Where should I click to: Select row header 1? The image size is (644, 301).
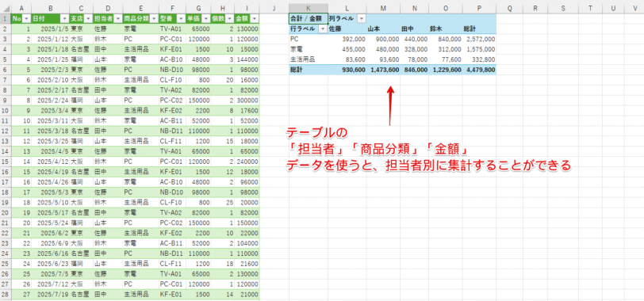(6, 18)
